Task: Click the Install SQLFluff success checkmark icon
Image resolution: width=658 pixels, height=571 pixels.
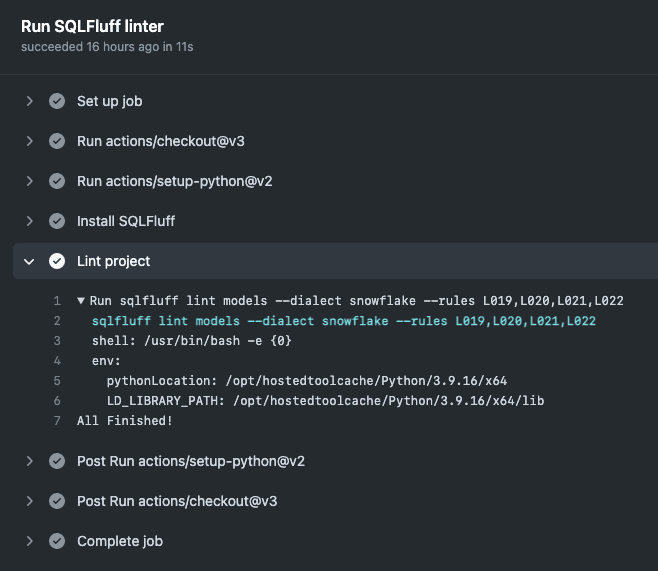Action: click(x=57, y=221)
